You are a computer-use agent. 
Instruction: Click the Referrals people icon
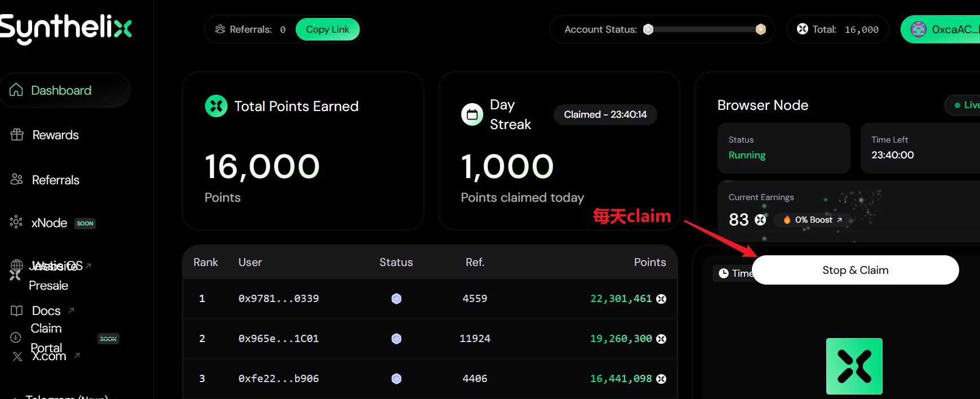[x=16, y=179]
